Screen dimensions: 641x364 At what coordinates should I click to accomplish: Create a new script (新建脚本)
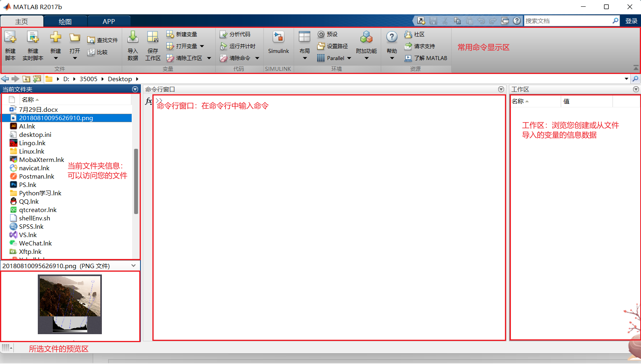pos(10,46)
